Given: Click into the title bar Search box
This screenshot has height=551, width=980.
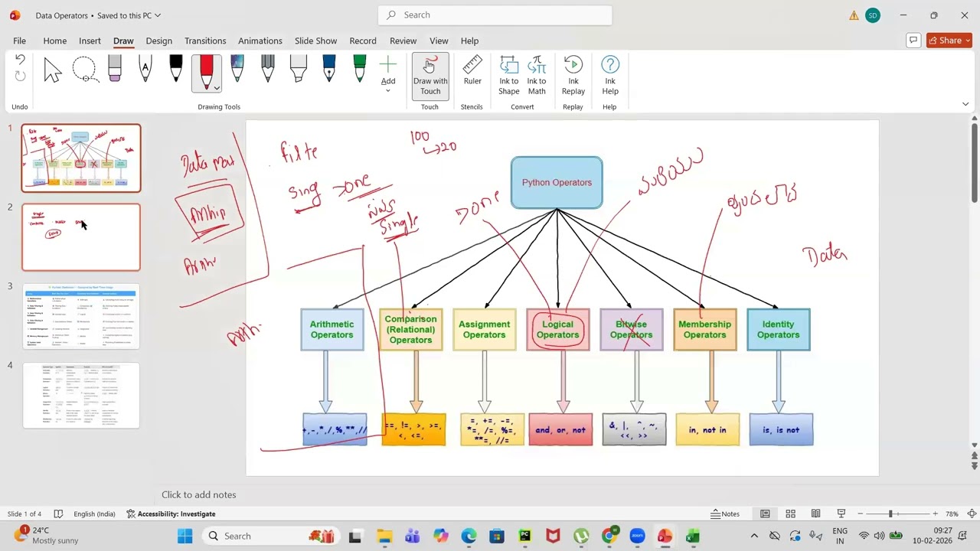Looking at the screenshot, I should tap(495, 15).
